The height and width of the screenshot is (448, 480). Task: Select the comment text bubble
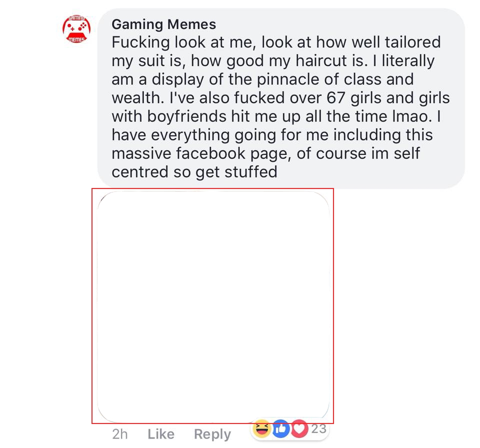pyautogui.click(x=281, y=98)
